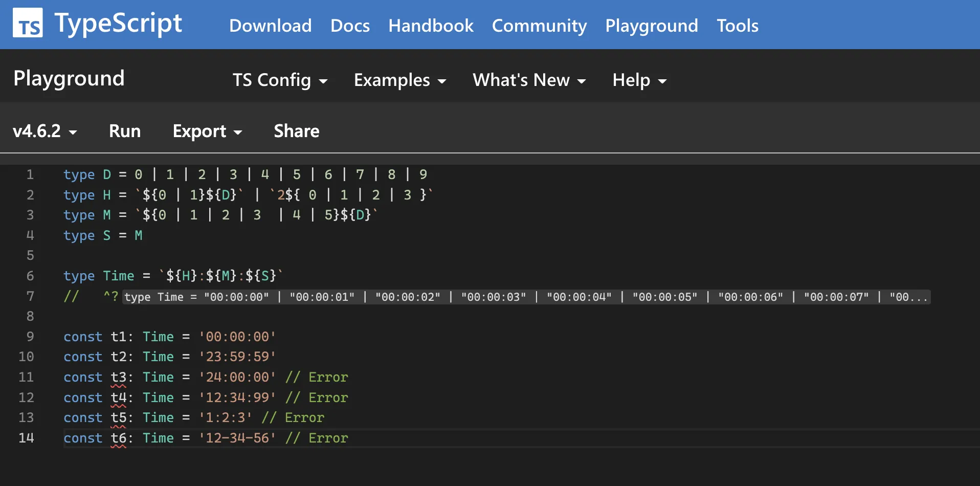The width and height of the screenshot is (980, 486).
Task: Switch to the Tools section
Action: [x=738, y=26]
